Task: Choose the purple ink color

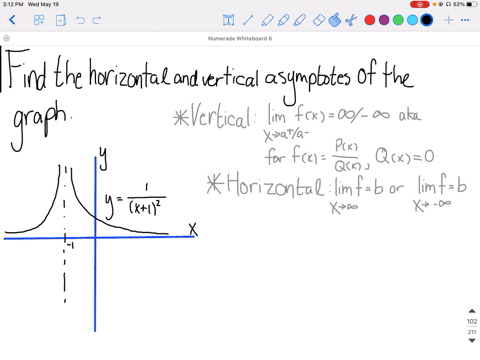Action: click(x=384, y=20)
